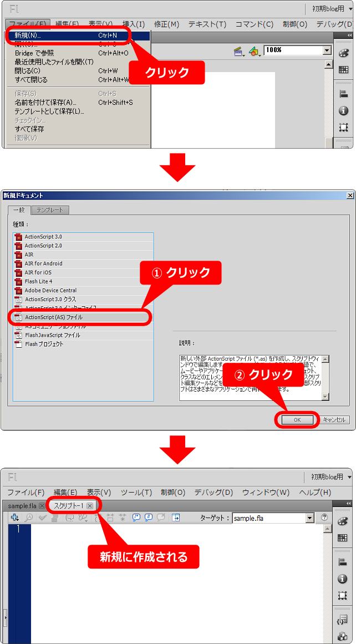Click the Edit Scene clapperboard icon
Screen dimensions: 356x644
click(238, 51)
